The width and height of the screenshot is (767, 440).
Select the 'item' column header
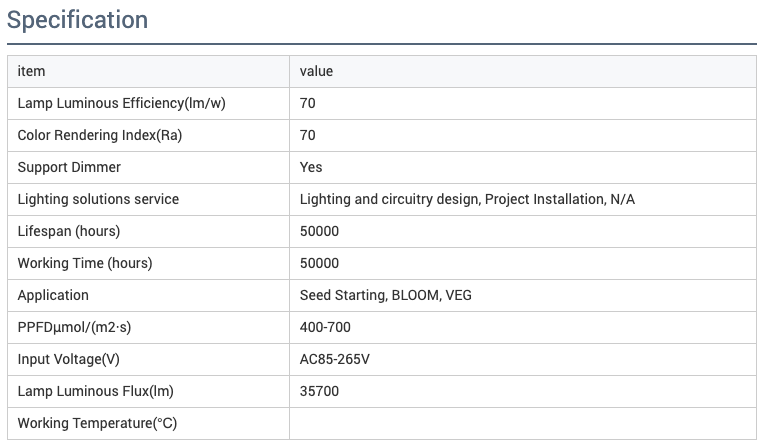(x=31, y=71)
